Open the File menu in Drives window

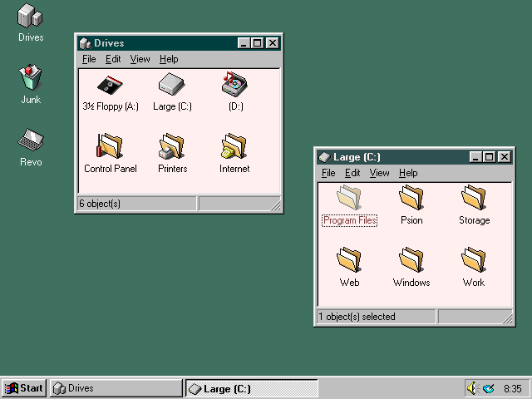pos(89,59)
